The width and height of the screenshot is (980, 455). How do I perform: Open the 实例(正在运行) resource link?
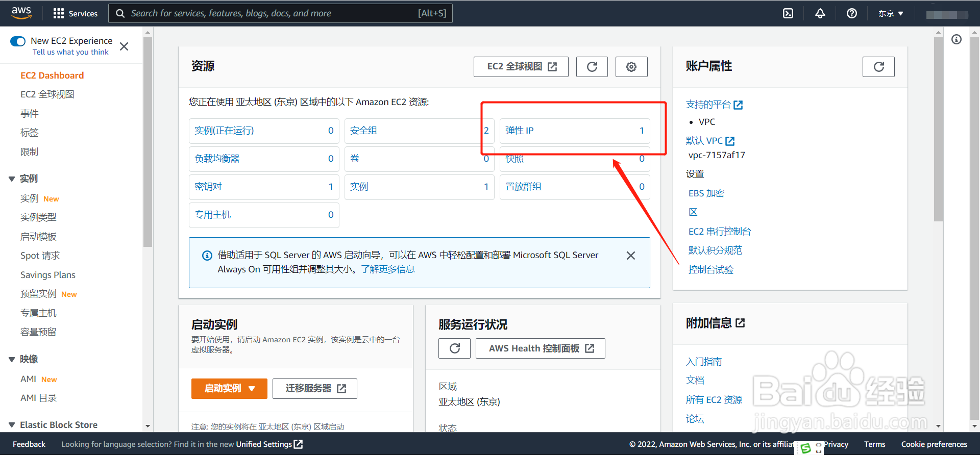pos(224,131)
